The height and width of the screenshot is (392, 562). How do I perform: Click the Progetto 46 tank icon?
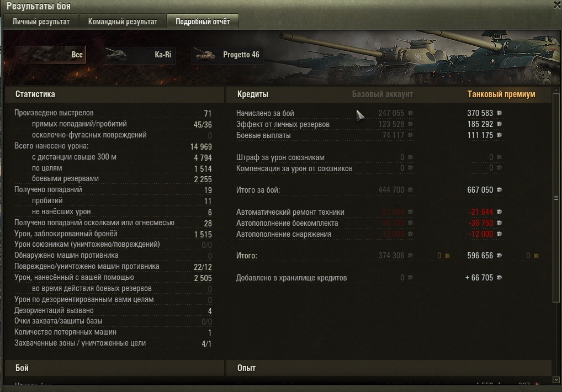tap(205, 55)
